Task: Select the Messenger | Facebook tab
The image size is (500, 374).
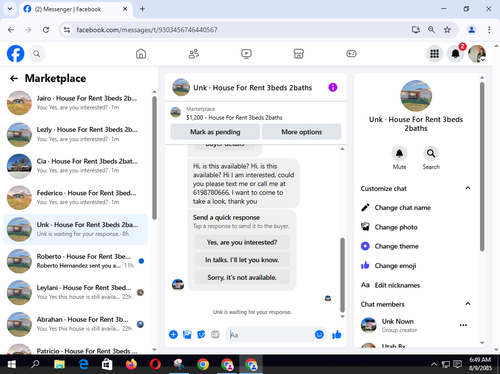Action: click(76, 9)
